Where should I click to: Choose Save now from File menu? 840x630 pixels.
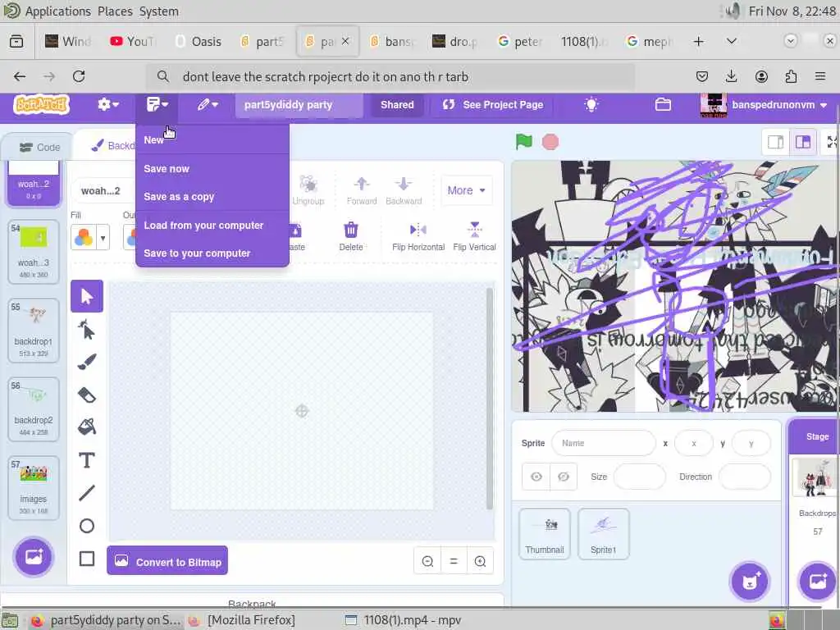coord(212,169)
